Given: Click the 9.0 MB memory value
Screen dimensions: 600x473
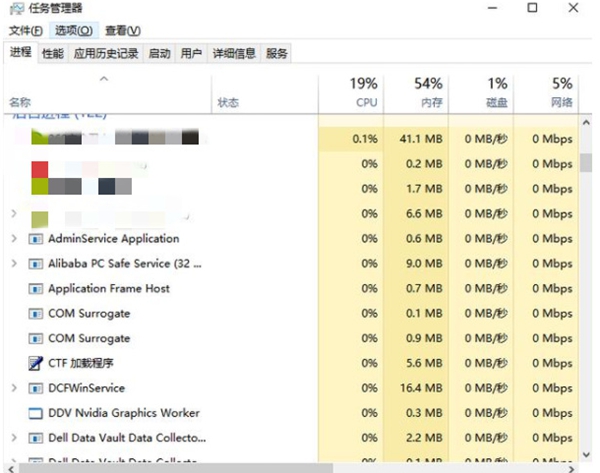Looking at the screenshot, I should coord(424,264).
